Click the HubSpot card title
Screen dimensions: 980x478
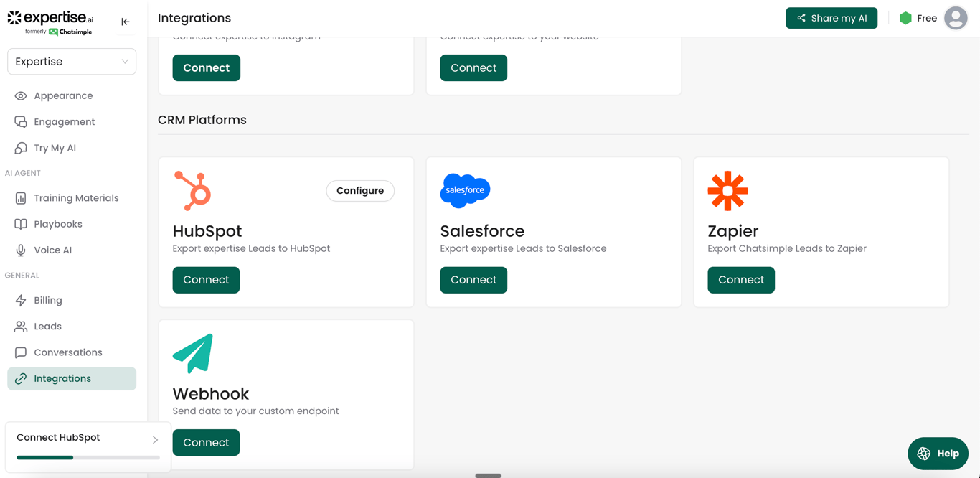point(207,231)
